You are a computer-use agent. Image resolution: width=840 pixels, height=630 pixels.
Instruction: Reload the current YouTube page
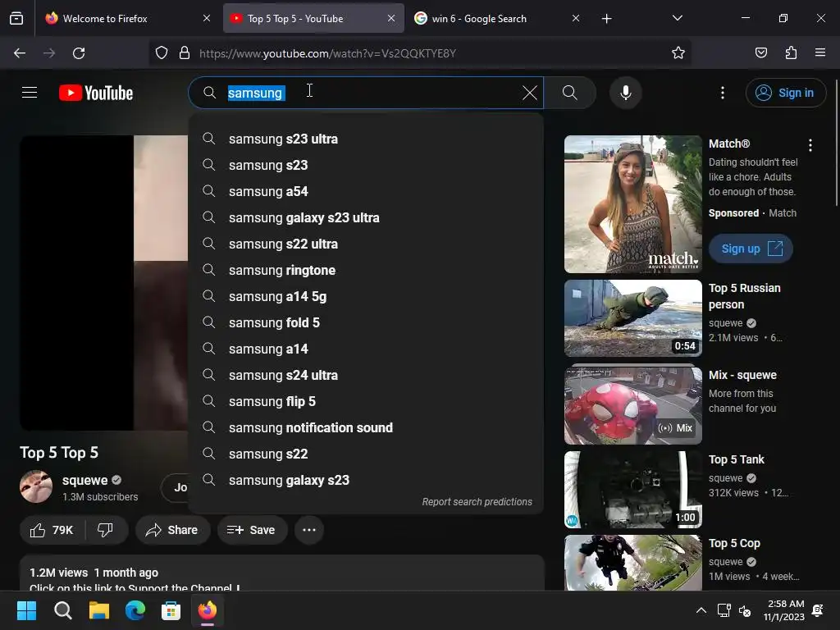[79, 53]
